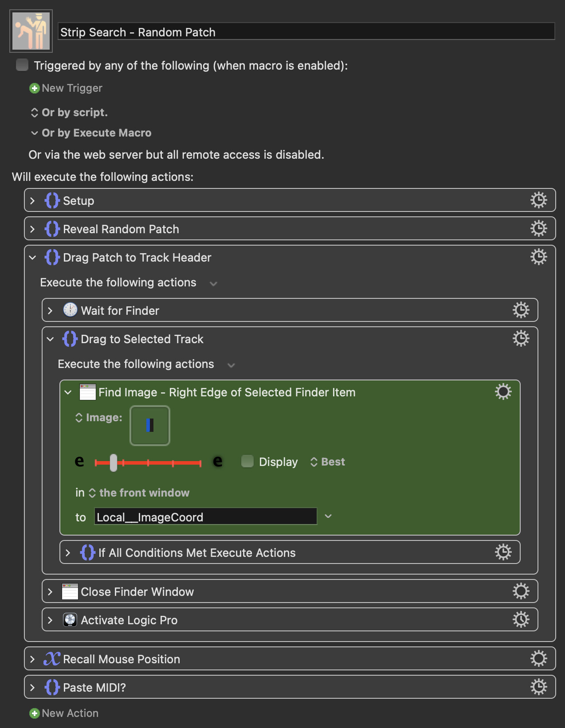Open the 'the front window' search area popup
Screen dimensions: 565x728
coord(139,493)
